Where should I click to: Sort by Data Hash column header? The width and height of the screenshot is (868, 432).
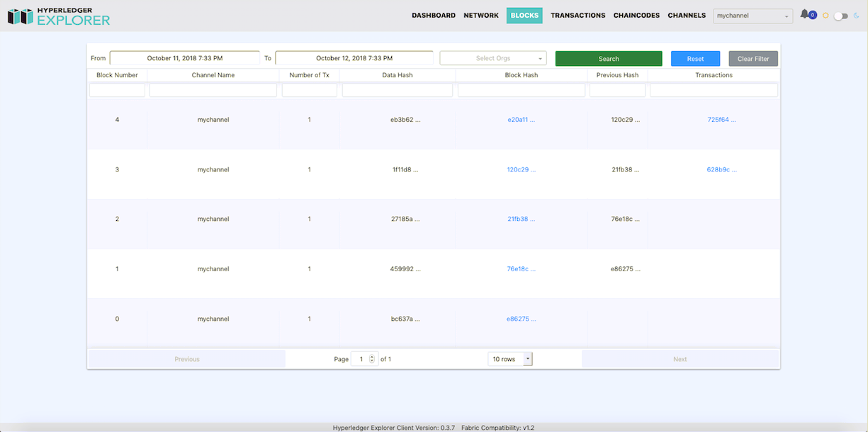pos(398,75)
